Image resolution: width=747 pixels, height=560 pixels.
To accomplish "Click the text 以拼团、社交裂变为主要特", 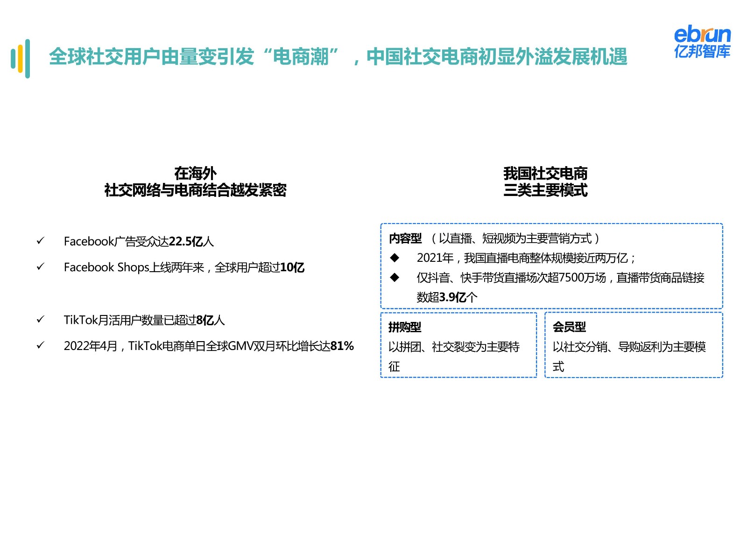I will (454, 347).
